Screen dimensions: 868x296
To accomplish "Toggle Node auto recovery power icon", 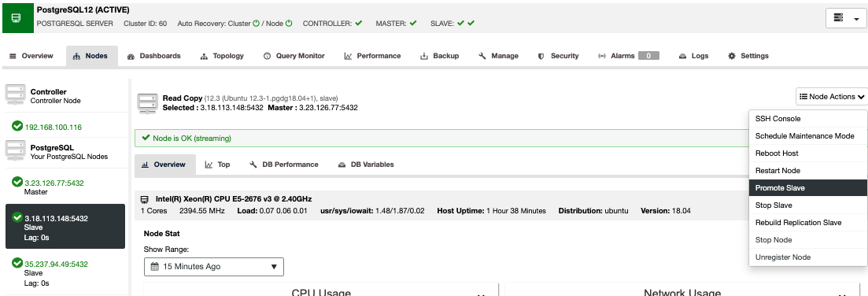I will [288, 24].
